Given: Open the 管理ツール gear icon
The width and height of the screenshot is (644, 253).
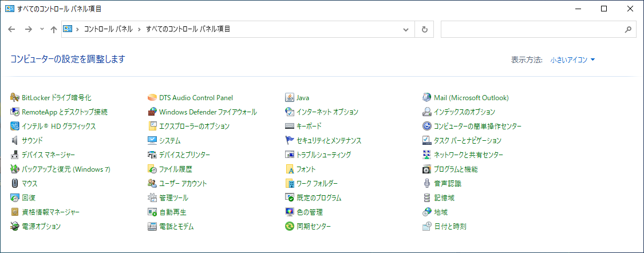Looking at the screenshot, I should [152, 197].
